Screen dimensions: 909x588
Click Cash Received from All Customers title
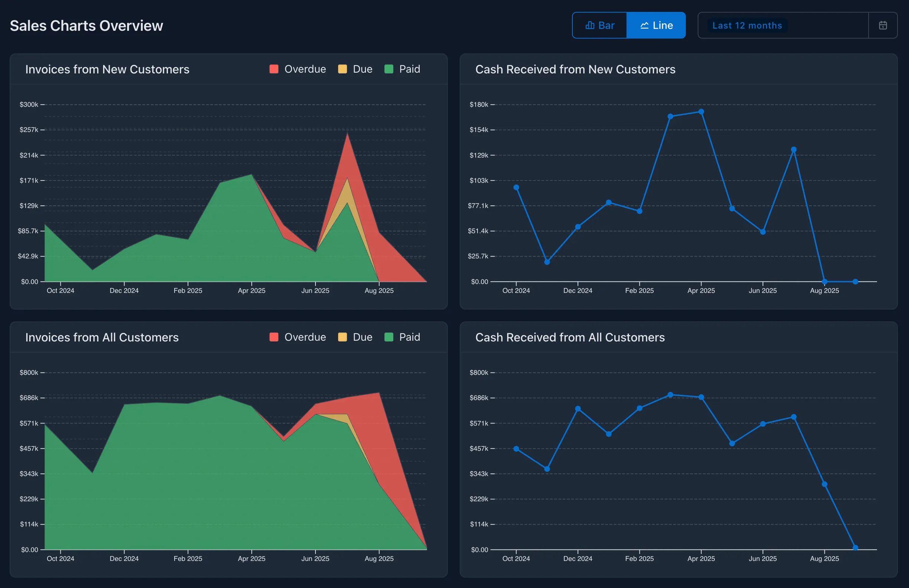pyautogui.click(x=570, y=337)
